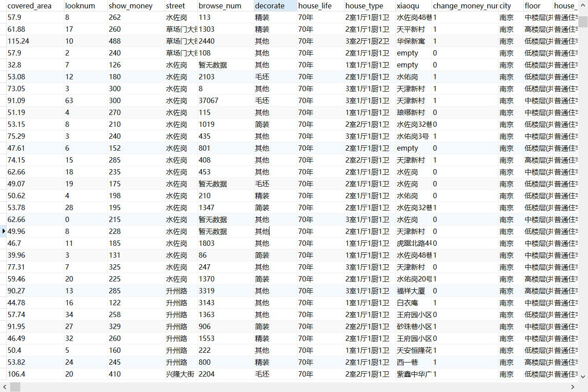588x392 pixels.
Task: Select the browse_num cell 3319
Action: click(x=226, y=291)
